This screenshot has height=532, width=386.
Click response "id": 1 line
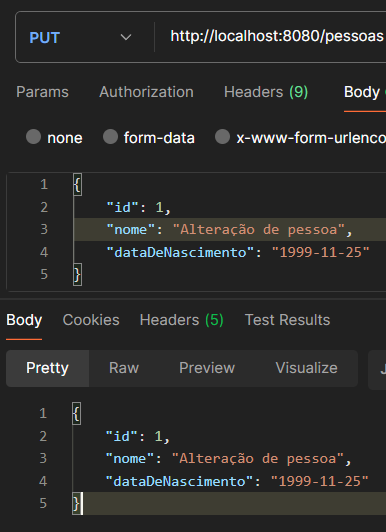point(137,436)
